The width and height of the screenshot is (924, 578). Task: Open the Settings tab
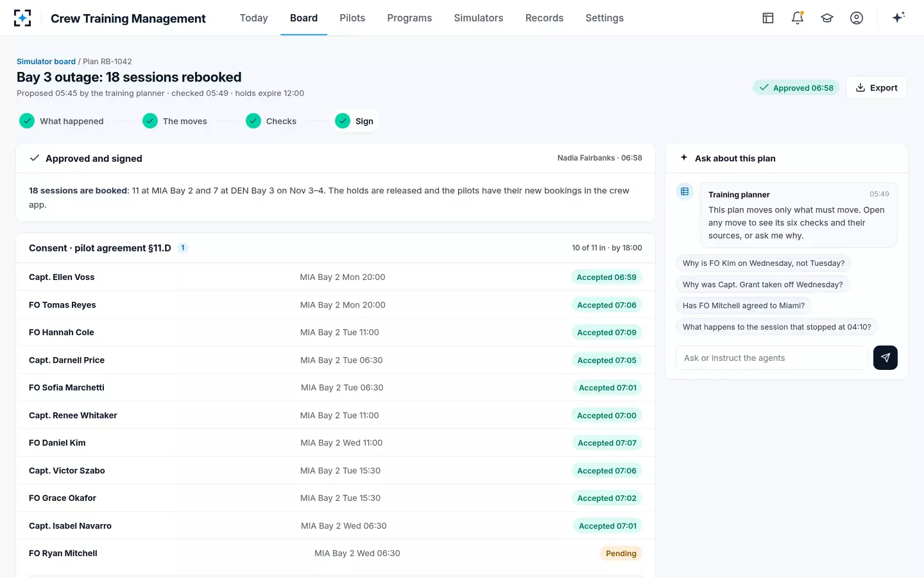click(x=604, y=18)
